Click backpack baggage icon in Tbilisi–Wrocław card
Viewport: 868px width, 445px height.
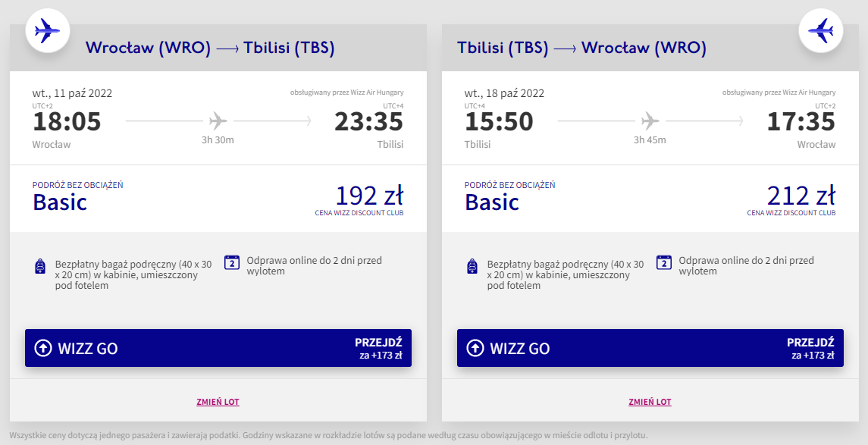pos(472,267)
